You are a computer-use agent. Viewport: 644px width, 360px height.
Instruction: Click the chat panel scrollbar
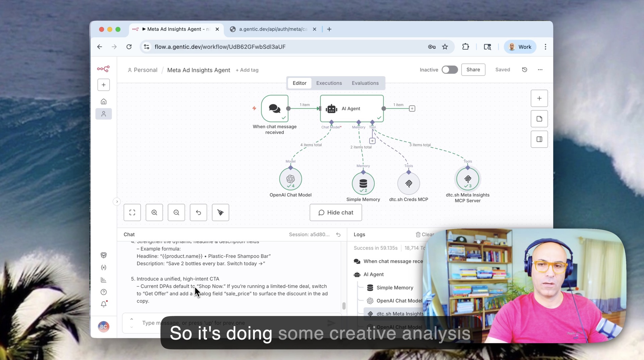(344, 306)
